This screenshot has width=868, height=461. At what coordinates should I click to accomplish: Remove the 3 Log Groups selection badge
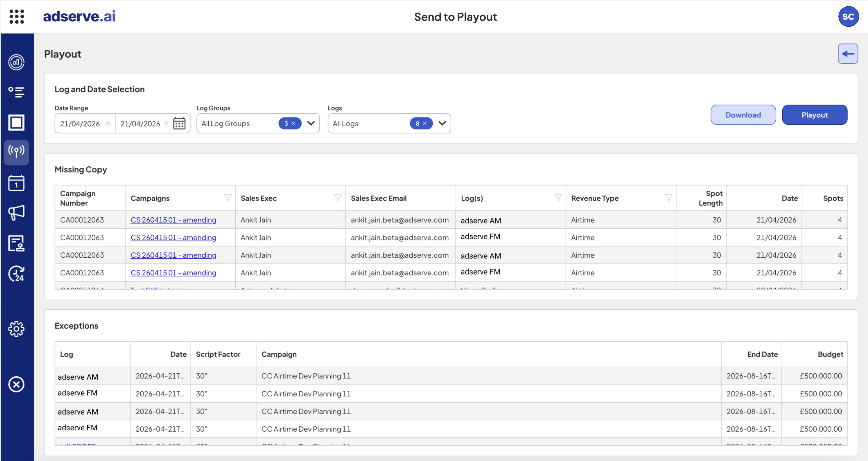click(293, 123)
